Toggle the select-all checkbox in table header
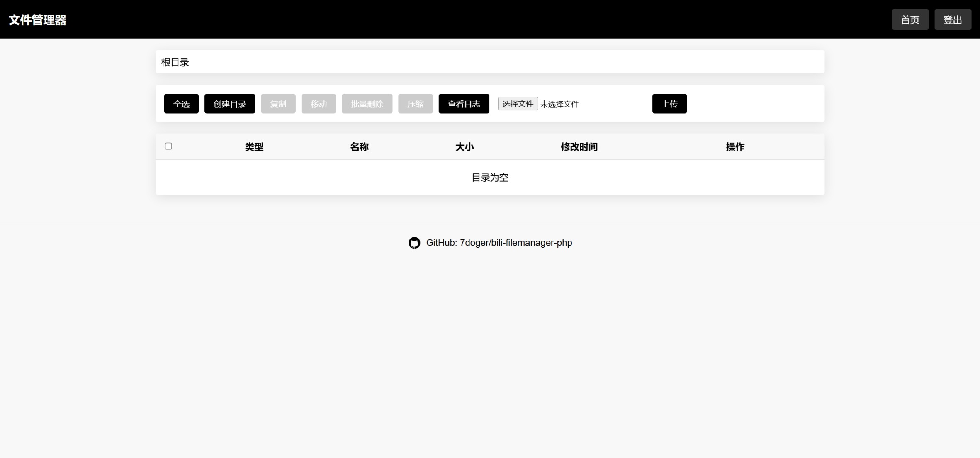 [x=168, y=146]
